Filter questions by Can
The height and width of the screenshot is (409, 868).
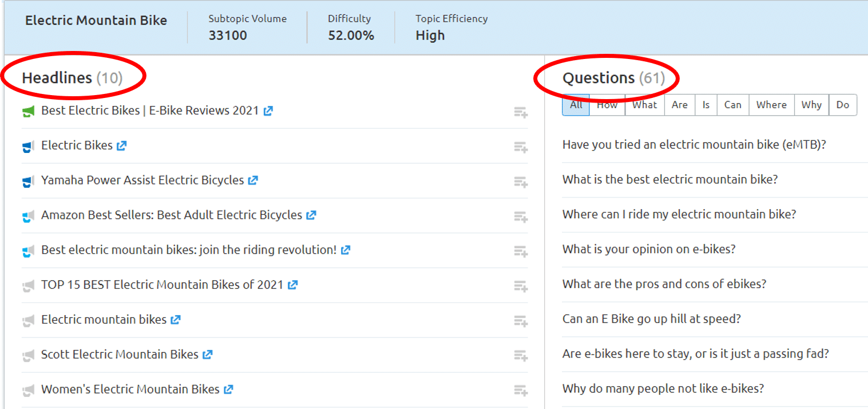coord(732,105)
